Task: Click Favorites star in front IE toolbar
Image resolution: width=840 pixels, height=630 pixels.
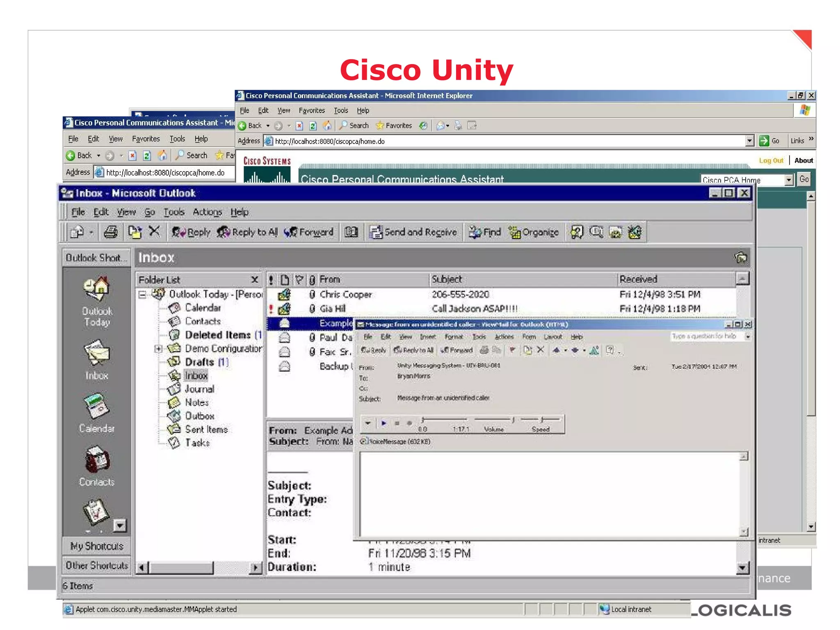Action: coord(394,126)
